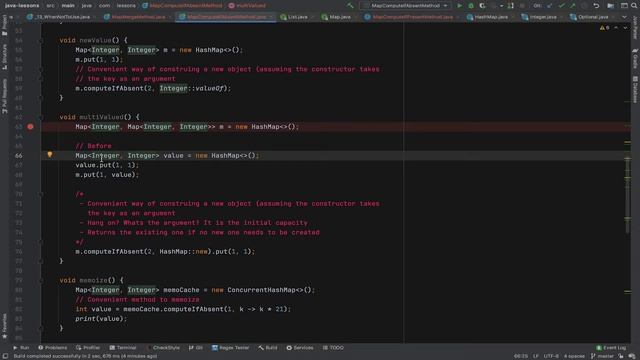Open the Favorites tool window from left stripe
The width and height of the screenshot is (640, 360).
pos(4,326)
